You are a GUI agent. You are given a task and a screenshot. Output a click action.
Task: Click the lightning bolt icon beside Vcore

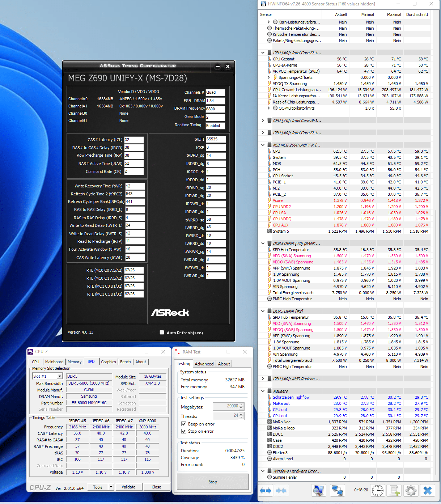pos(269,200)
